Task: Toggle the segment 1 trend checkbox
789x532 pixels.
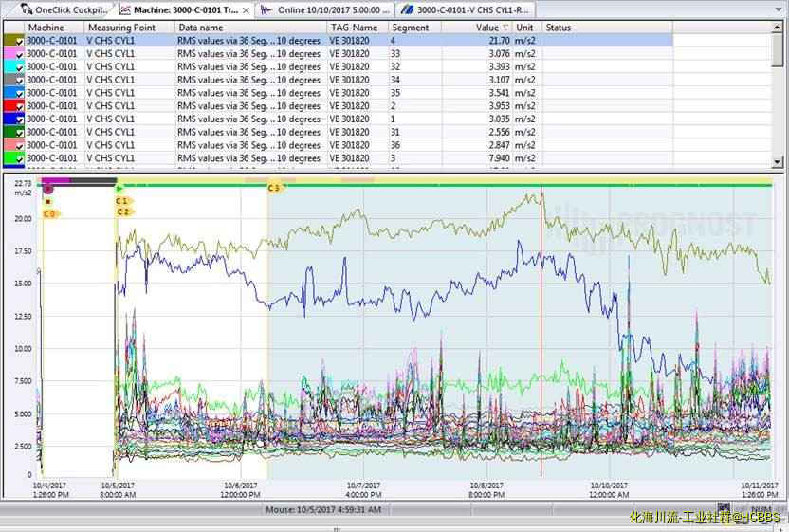Action: [20, 119]
